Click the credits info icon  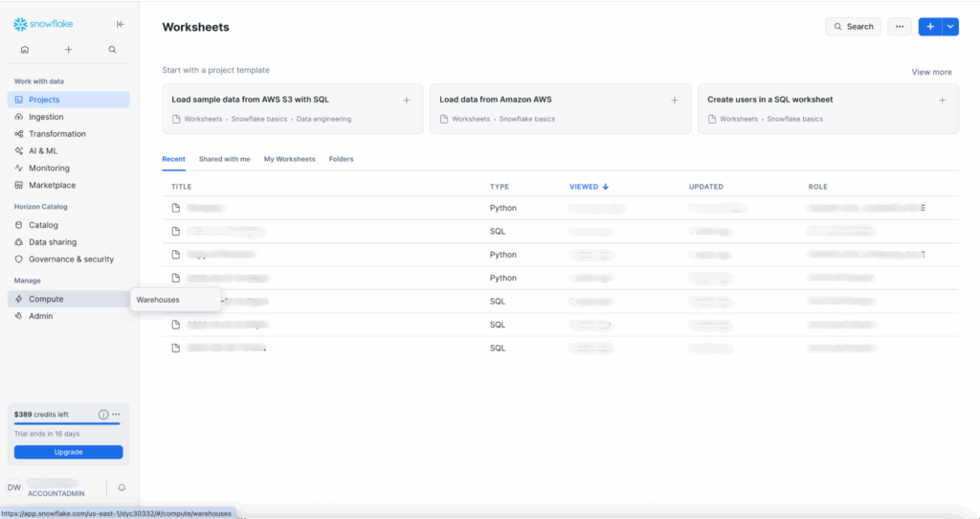[x=103, y=415]
